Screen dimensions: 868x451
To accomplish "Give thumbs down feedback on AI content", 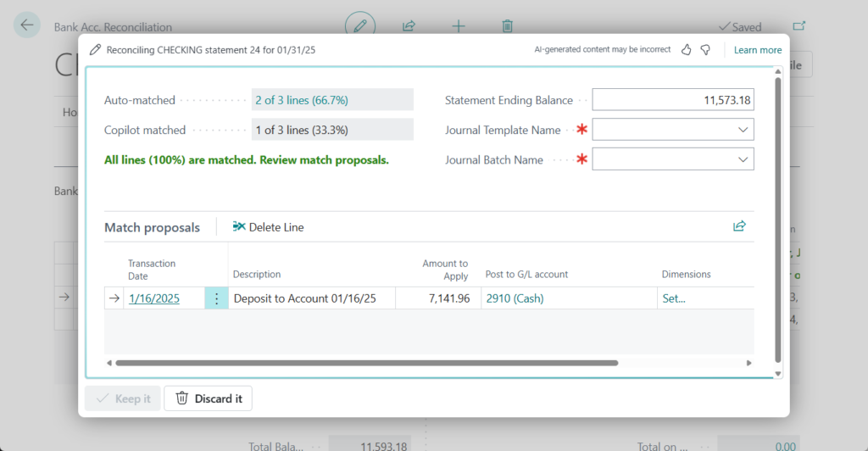I will (705, 50).
